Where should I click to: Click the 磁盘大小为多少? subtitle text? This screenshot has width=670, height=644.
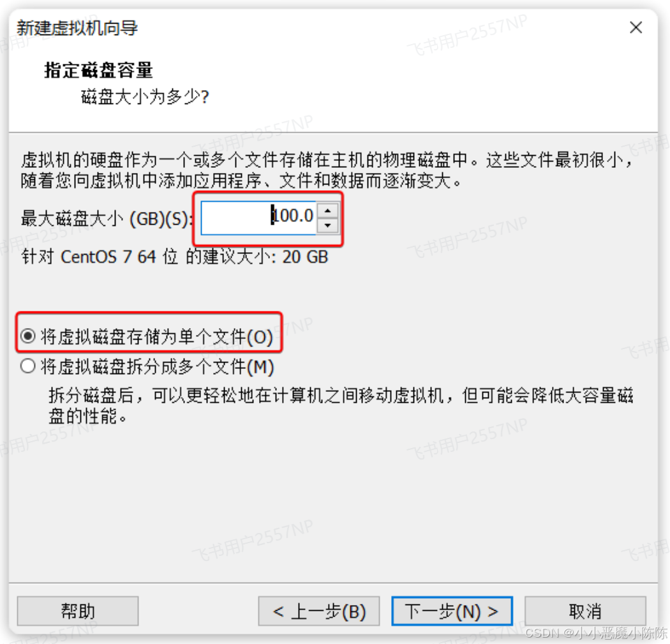pos(145,96)
